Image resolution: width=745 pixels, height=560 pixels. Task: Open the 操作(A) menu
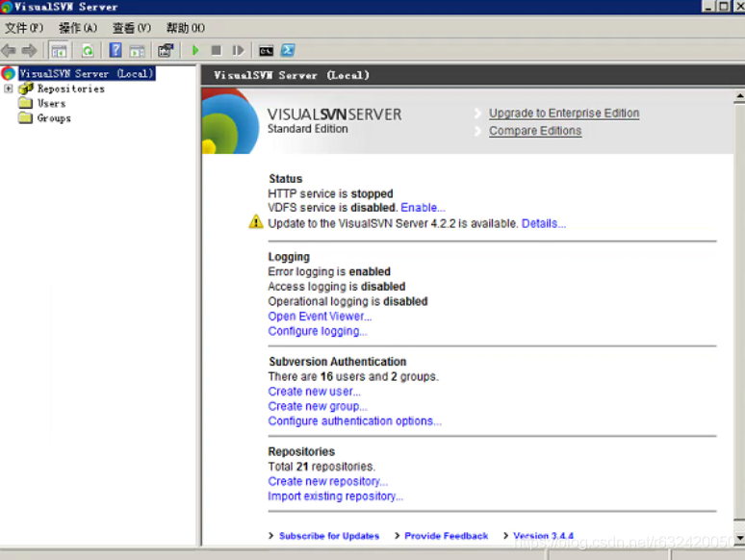[78, 28]
